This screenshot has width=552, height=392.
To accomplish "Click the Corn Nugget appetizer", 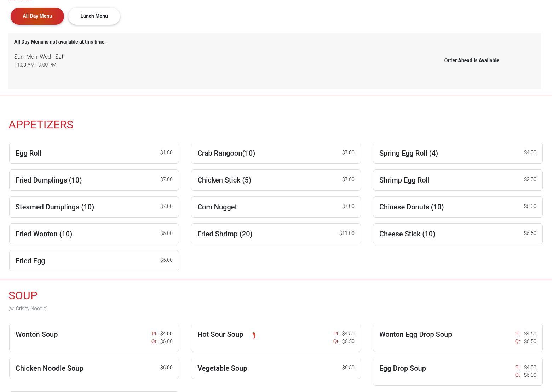I will 276,207.
